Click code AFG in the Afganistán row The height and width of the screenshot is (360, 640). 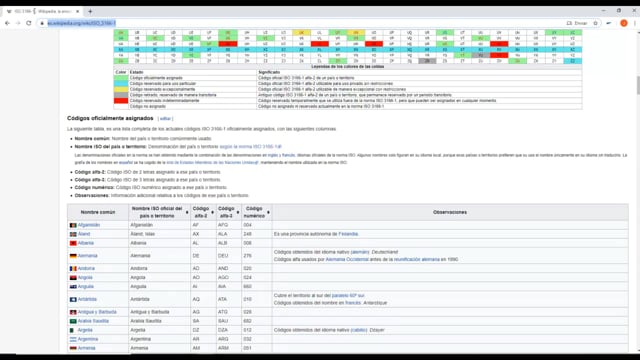click(223, 225)
